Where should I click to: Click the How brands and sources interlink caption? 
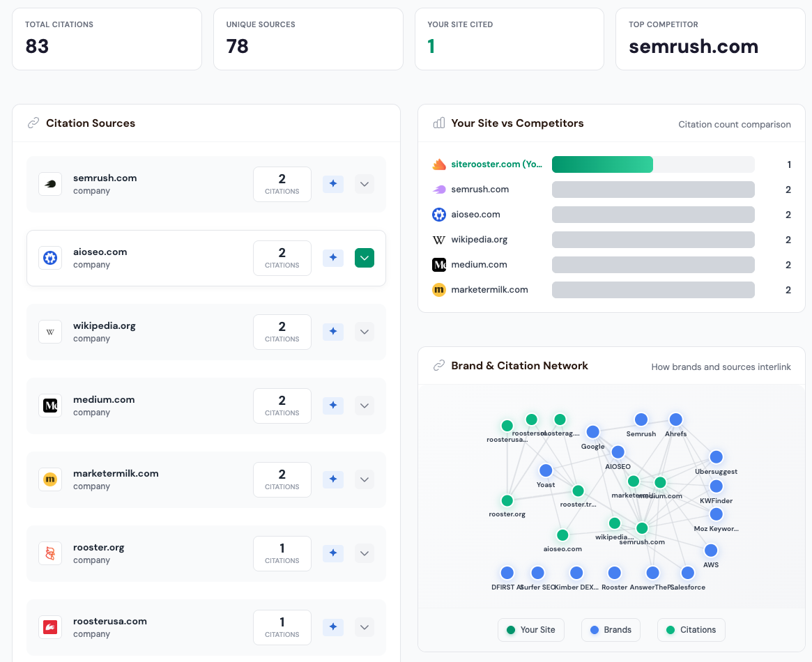point(721,367)
